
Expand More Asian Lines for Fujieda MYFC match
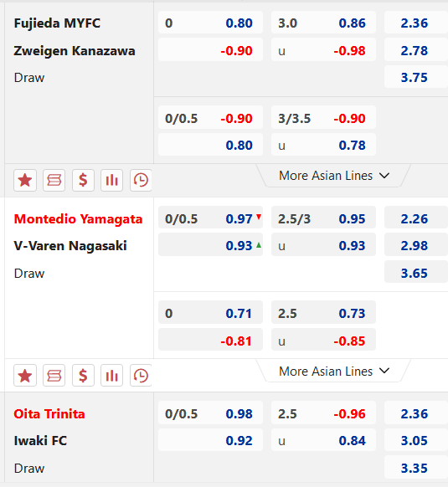coord(333,176)
